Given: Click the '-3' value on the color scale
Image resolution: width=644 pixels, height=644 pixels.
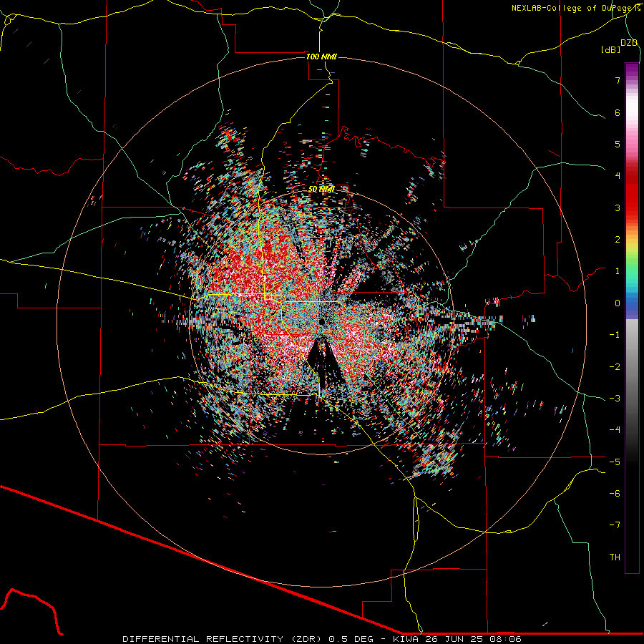Looking at the screenshot, I should (x=615, y=399).
